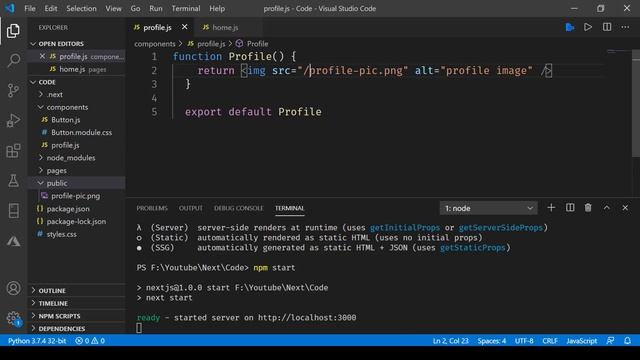Open the Accounts menu icon

[x=13, y=288]
